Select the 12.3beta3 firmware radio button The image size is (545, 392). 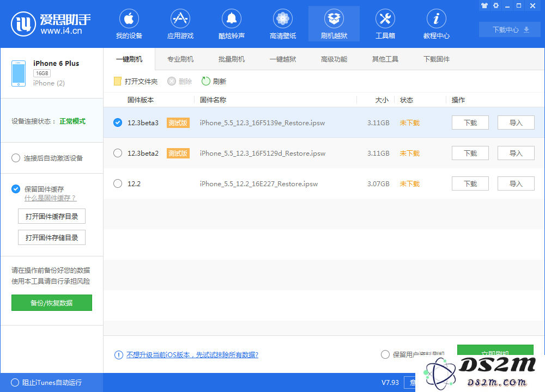coord(118,122)
